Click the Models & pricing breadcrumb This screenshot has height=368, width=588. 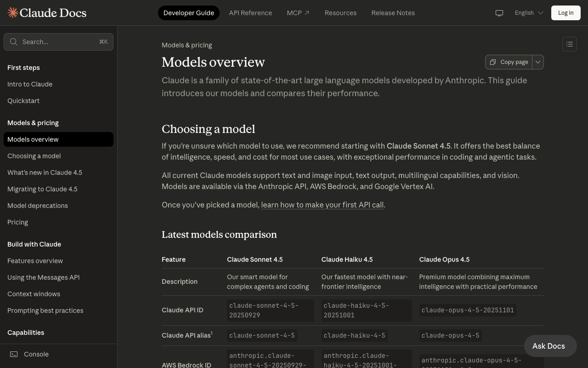click(x=187, y=45)
